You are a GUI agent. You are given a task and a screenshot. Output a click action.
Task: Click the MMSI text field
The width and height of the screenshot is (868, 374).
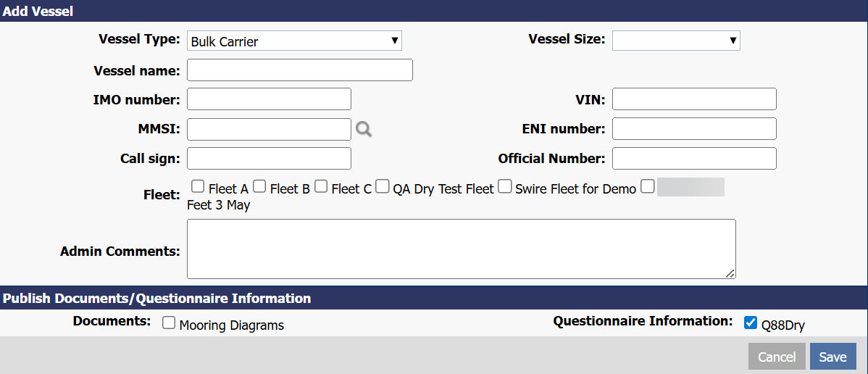269,129
